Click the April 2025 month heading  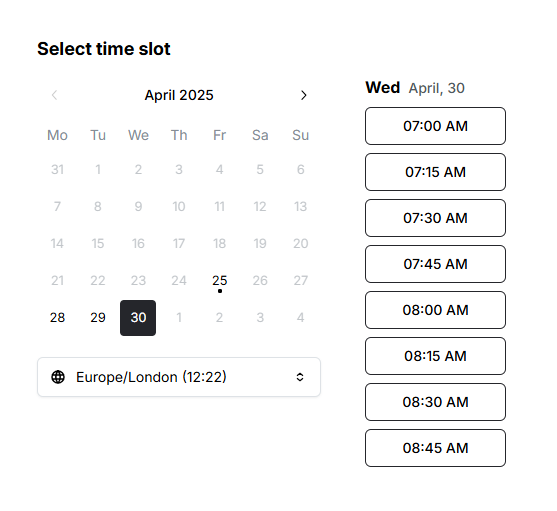(179, 95)
